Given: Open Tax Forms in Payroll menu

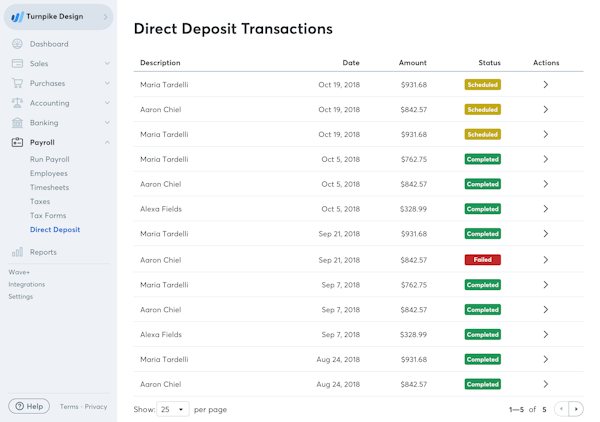Looking at the screenshot, I should point(48,215).
